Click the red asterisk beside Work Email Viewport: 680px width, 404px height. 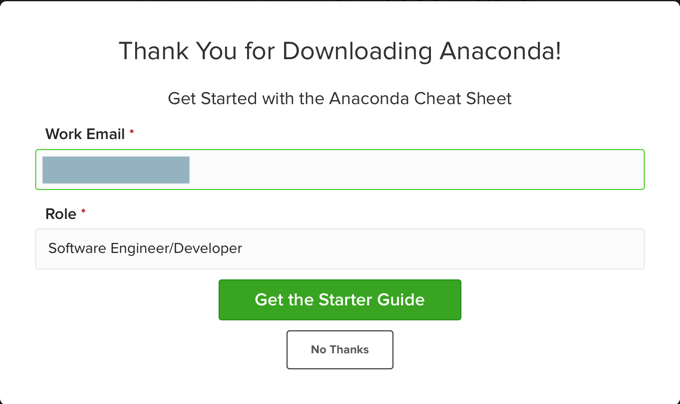pos(132,133)
